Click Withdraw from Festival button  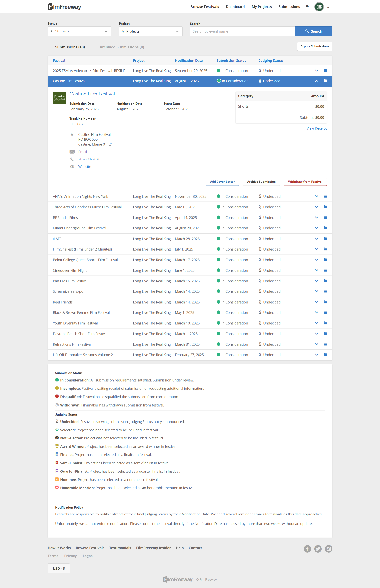tap(305, 182)
